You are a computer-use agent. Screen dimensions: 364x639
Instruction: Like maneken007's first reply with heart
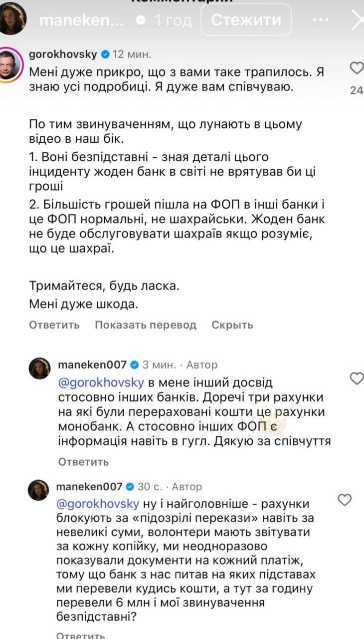[357, 378]
